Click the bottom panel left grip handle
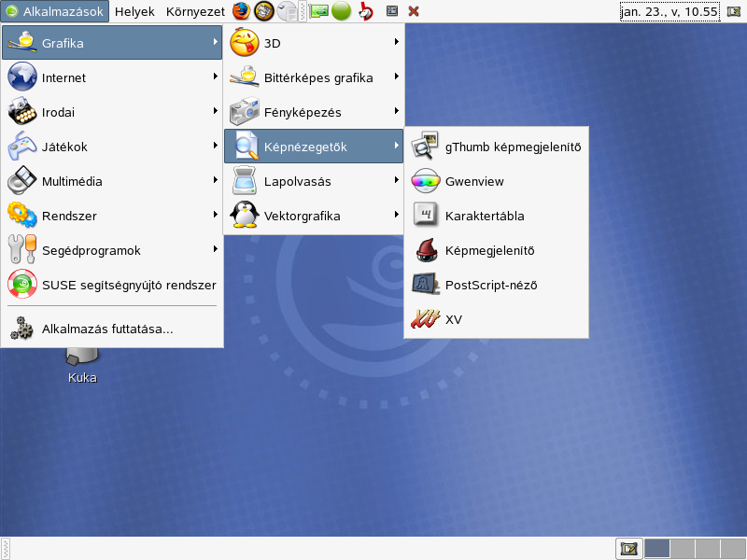The width and height of the screenshot is (747, 560). click(6, 549)
